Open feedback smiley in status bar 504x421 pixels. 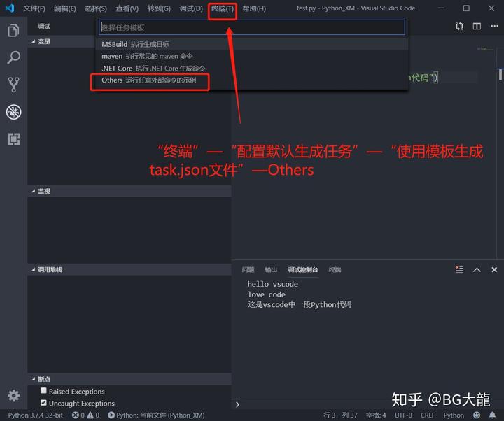477,415
